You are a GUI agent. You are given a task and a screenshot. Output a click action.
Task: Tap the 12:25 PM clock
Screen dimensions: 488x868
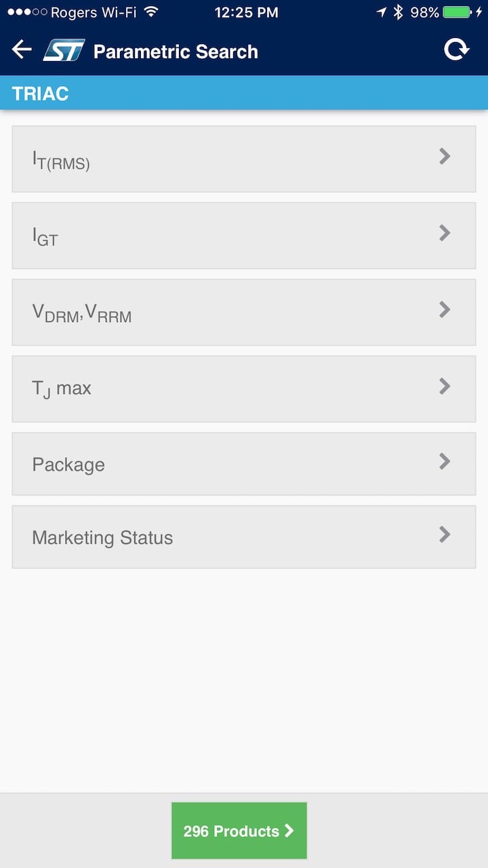pos(246,12)
